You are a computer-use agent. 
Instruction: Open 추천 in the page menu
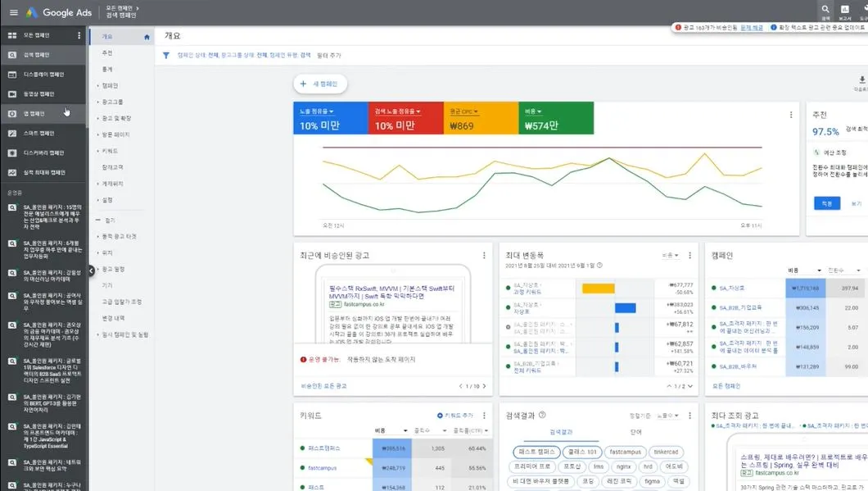coord(106,52)
